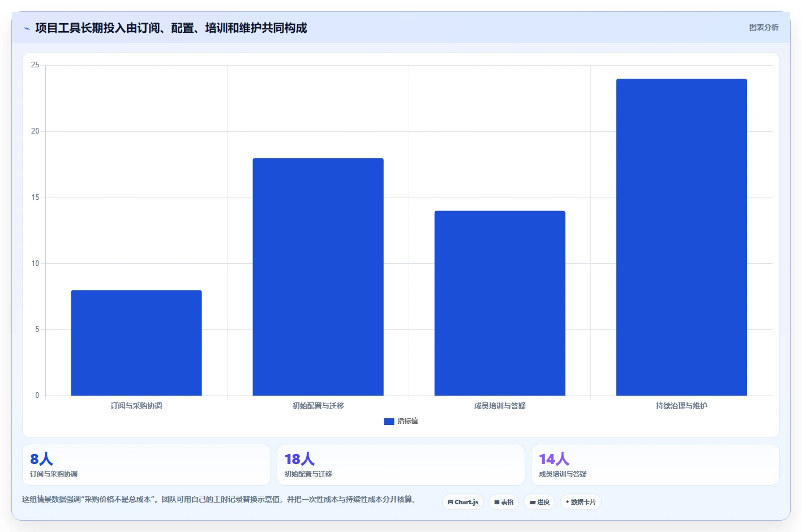Click the Chart.js tag

[463, 502]
